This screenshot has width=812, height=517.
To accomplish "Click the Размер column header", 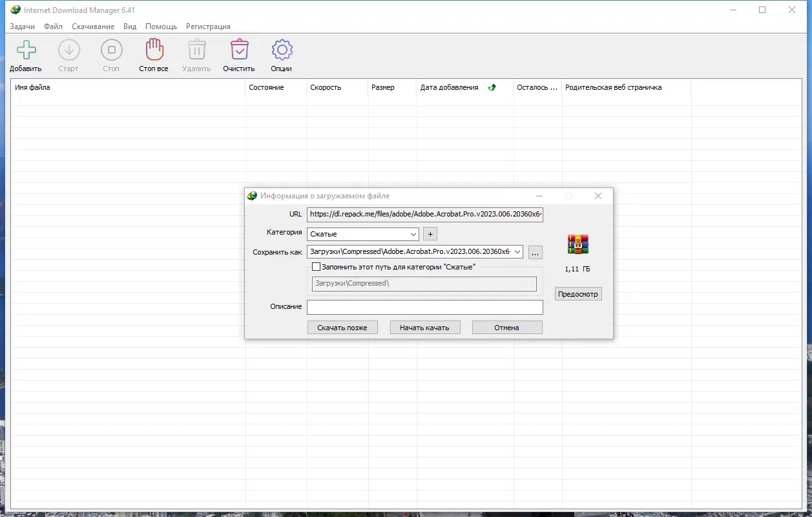I will pyautogui.click(x=392, y=87).
